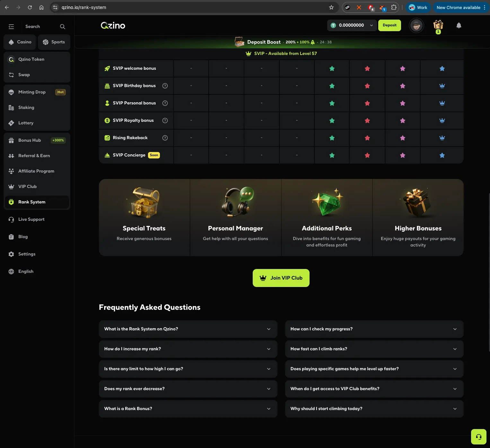
Task: Change language from English
Action: click(37, 272)
